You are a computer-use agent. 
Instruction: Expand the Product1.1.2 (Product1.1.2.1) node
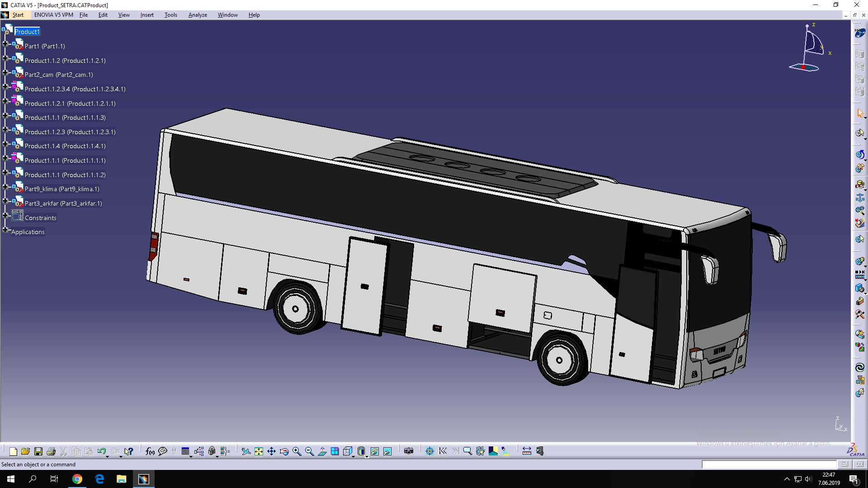[x=5, y=58]
